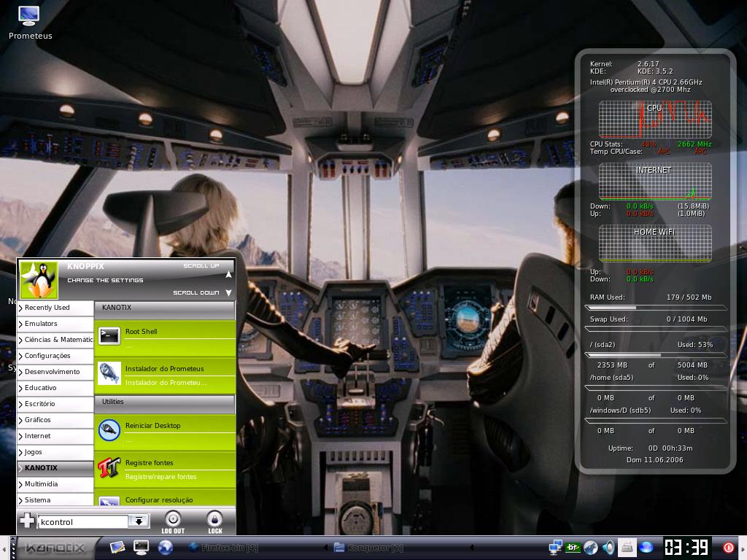Launch the terminal from the panel
Viewport: 747px width, 560px height.
141,548
